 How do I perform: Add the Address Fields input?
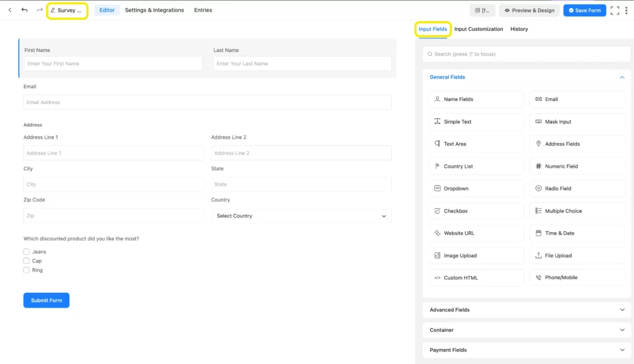(577, 144)
